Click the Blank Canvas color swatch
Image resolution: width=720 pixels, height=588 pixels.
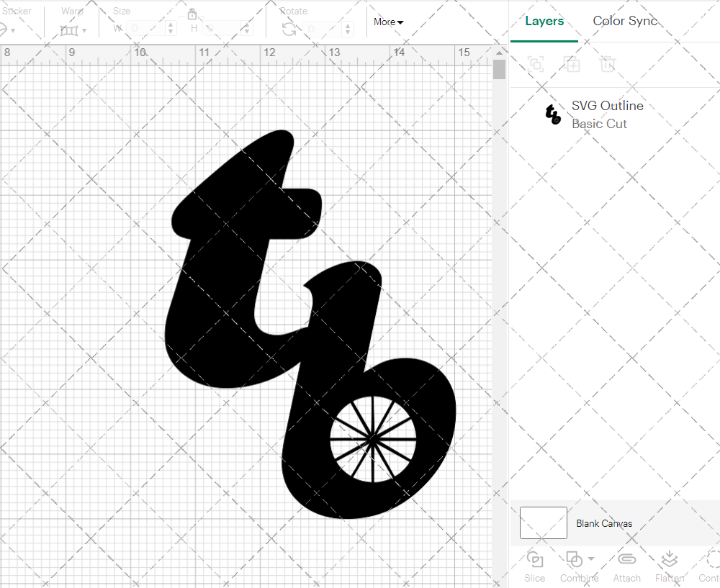tap(544, 523)
